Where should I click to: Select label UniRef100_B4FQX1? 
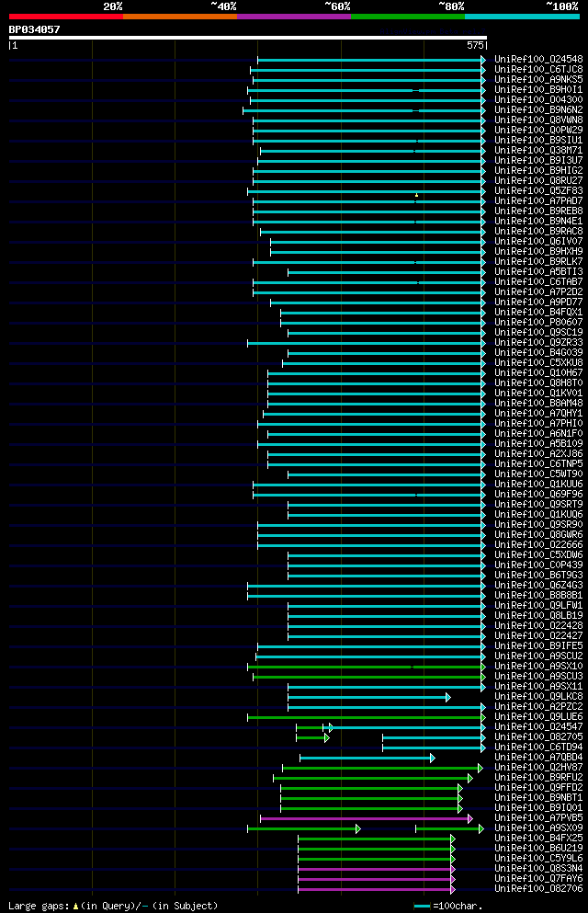coord(538,312)
